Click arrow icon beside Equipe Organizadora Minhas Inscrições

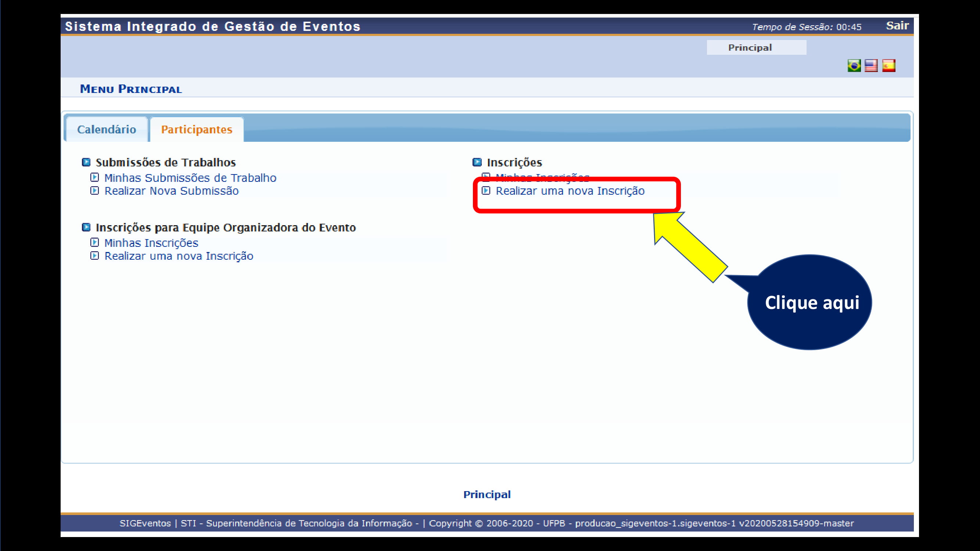[x=95, y=242]
